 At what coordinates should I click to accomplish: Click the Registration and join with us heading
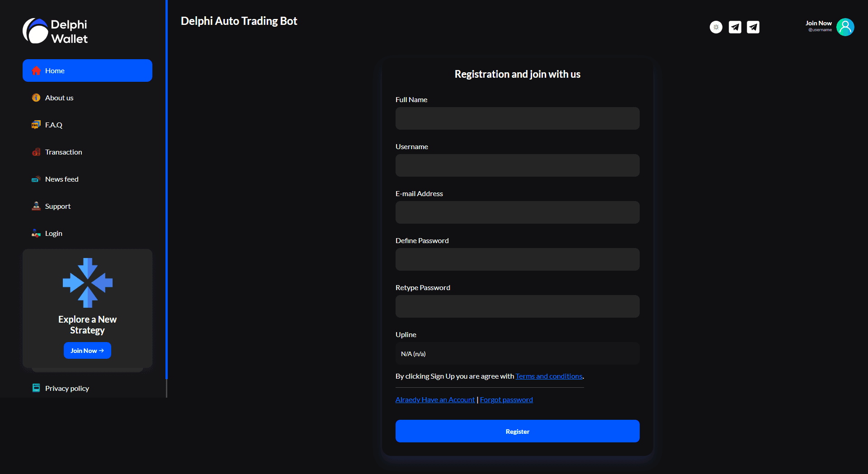(x=518, y=74)
